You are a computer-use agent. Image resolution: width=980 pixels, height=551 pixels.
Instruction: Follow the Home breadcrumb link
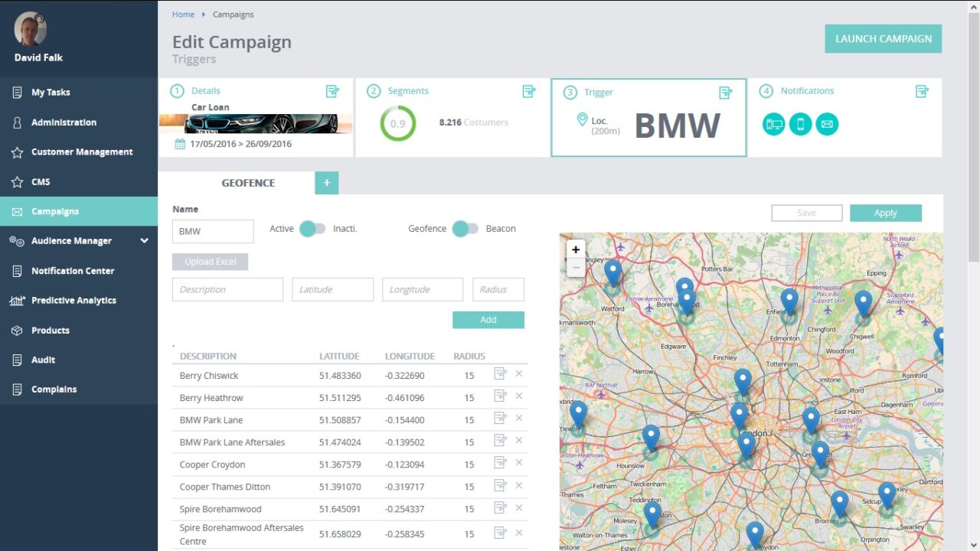(183, 15)
